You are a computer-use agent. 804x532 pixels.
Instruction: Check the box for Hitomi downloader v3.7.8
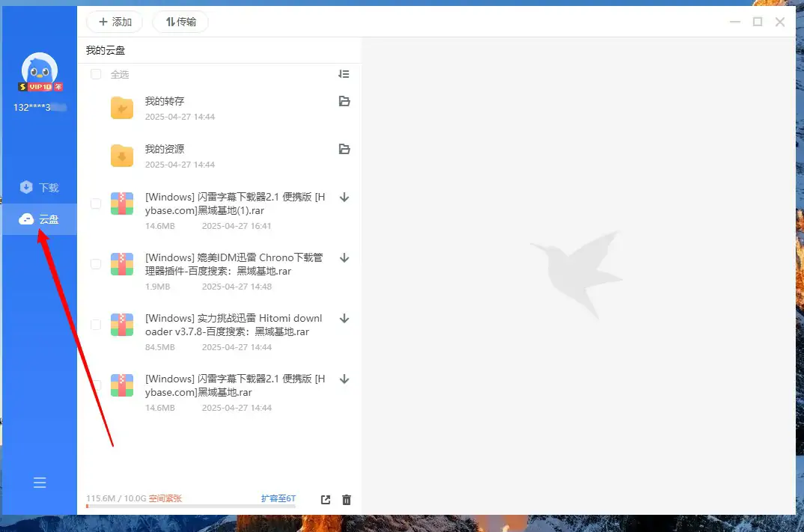pos(96,325)
